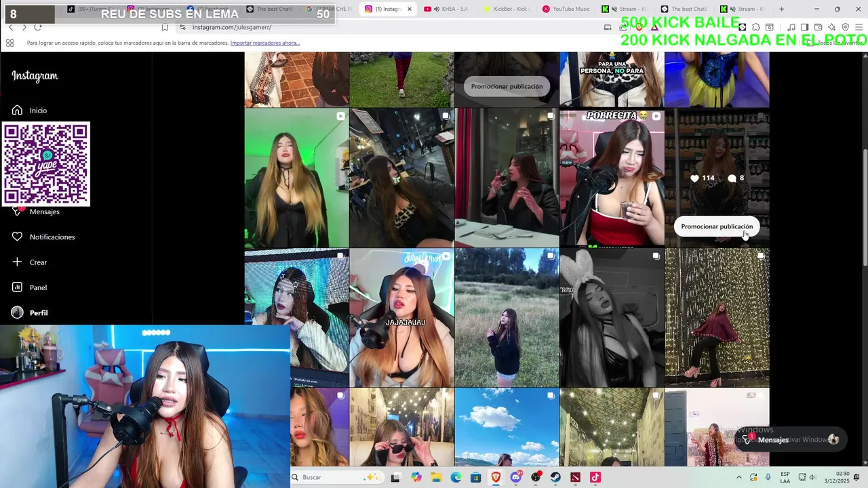
Task: Click Promocionar publicación on the top-row post
Action: pos(507,86)
